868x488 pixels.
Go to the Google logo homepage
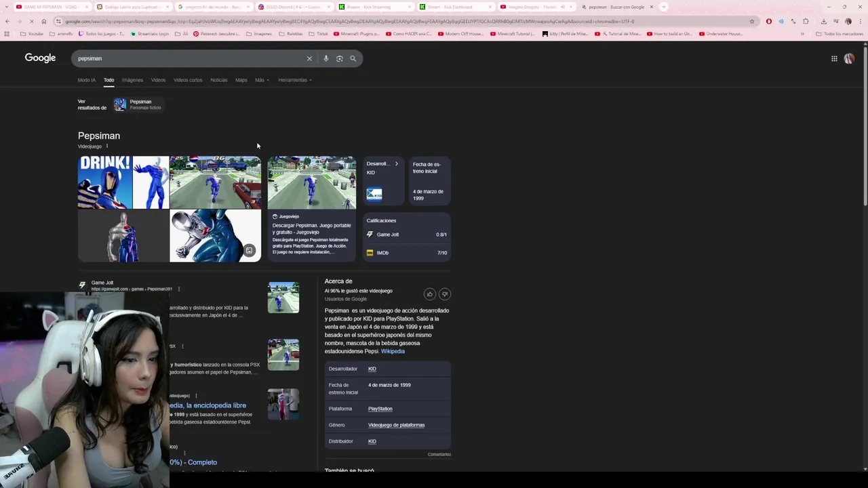(x=40, y=58)
